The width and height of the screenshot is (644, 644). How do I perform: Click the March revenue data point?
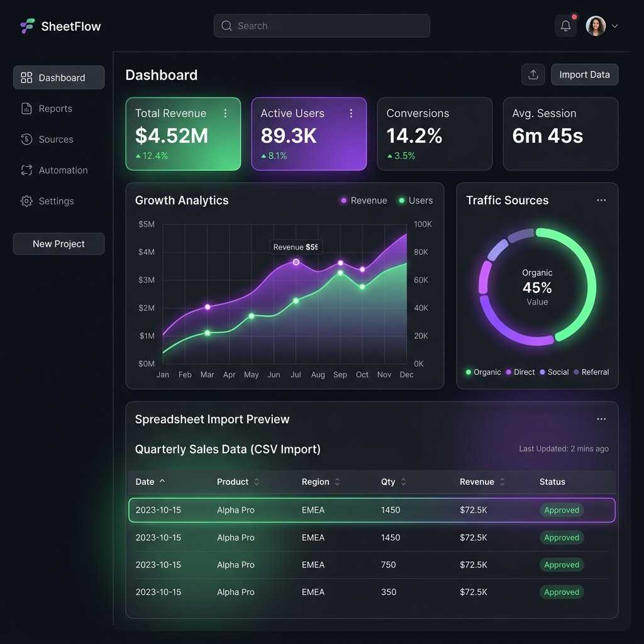point(208,307)
